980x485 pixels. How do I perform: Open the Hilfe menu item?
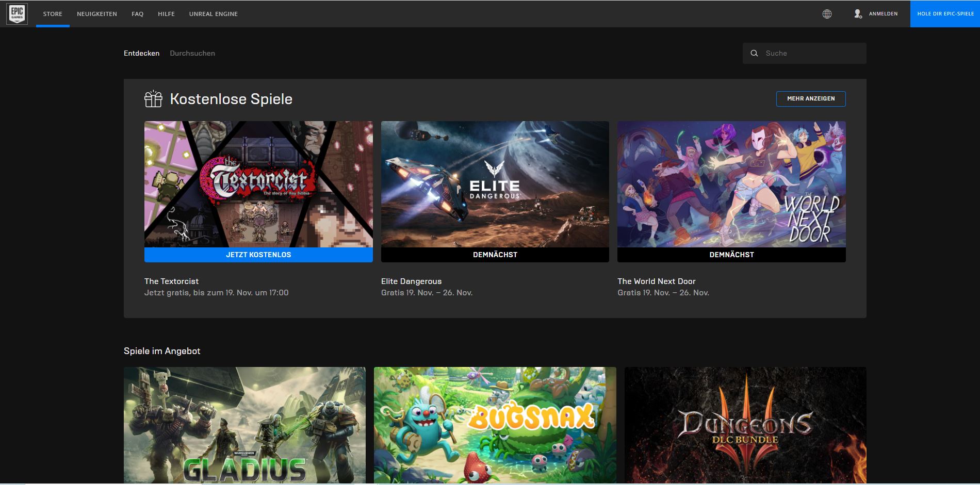(x=166, y=14)
